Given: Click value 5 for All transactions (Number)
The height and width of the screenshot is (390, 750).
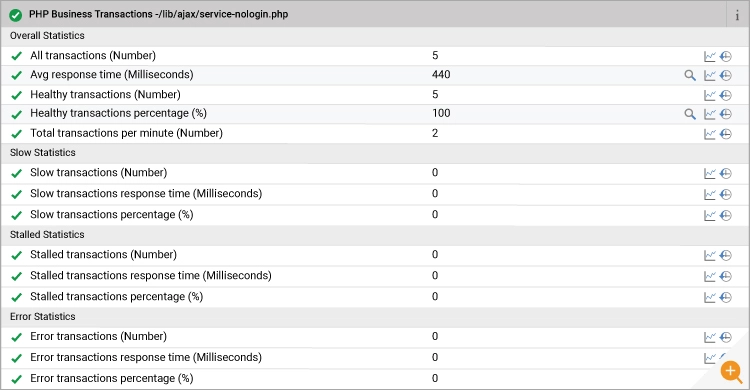Looking at the screenshot, I should pyautogui.click(x=435, y=56).
